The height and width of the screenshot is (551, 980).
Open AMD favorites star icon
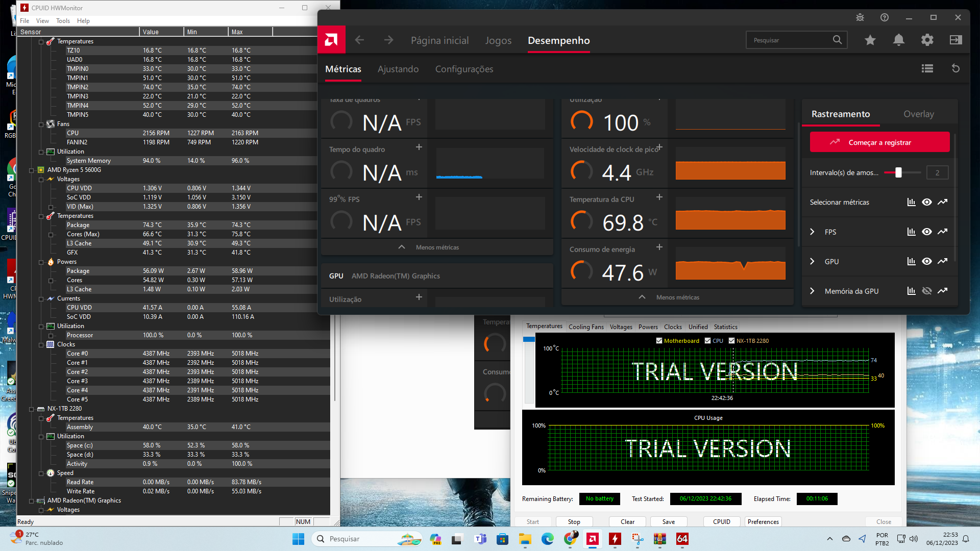(x=870, y=40)
